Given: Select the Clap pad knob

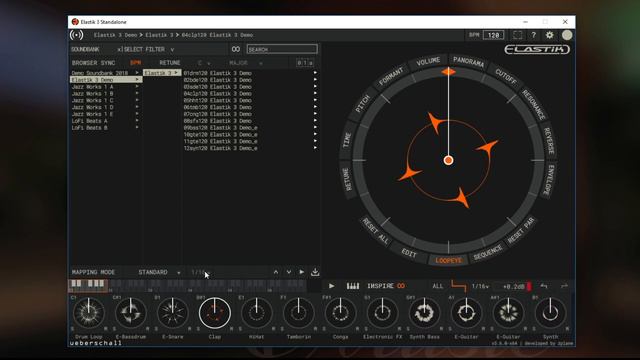Looking at the screenshot, I should point(215,313).
